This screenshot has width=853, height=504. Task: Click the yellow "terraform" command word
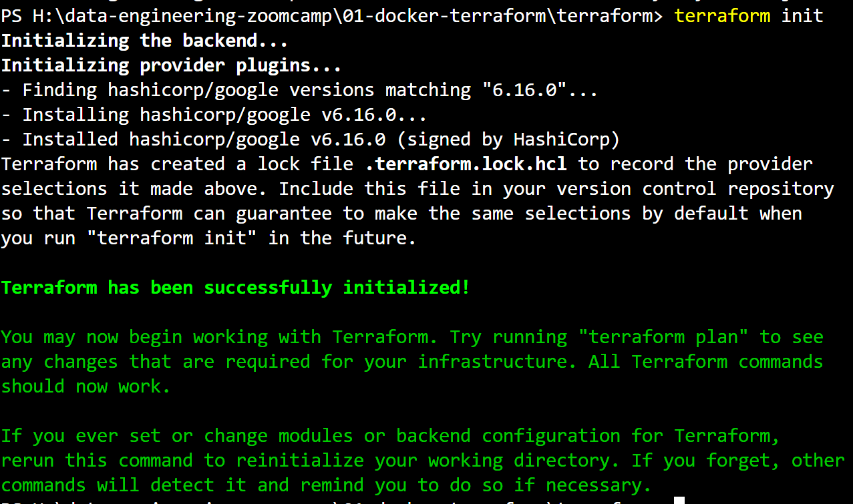(722, 15)
